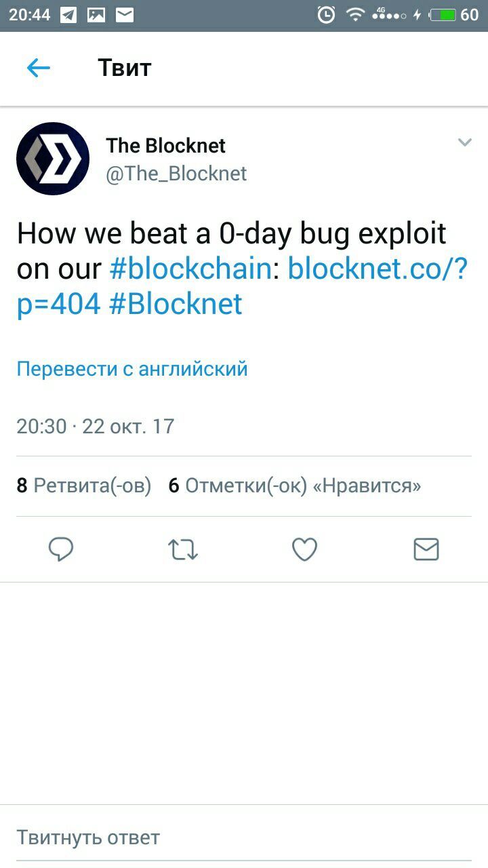Viewport: 488px width, 868px height.
Task: Tap the retweet arrows icon
Action: coord(183,549)
